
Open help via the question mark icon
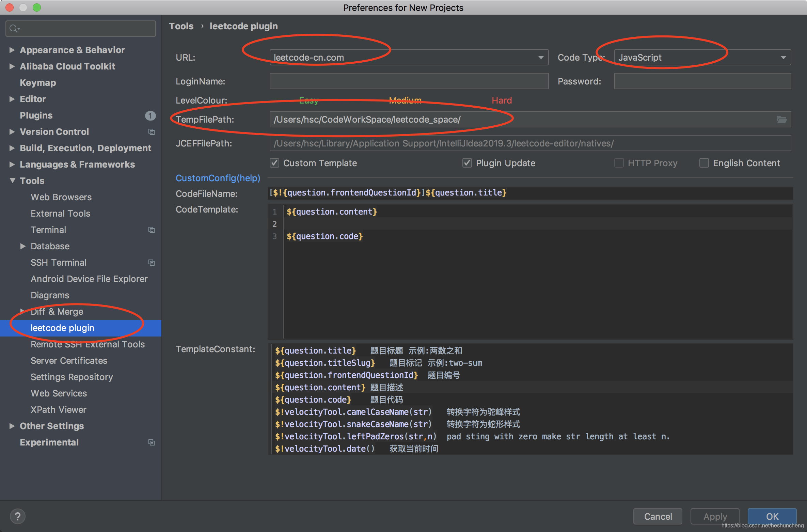[17, 516]
